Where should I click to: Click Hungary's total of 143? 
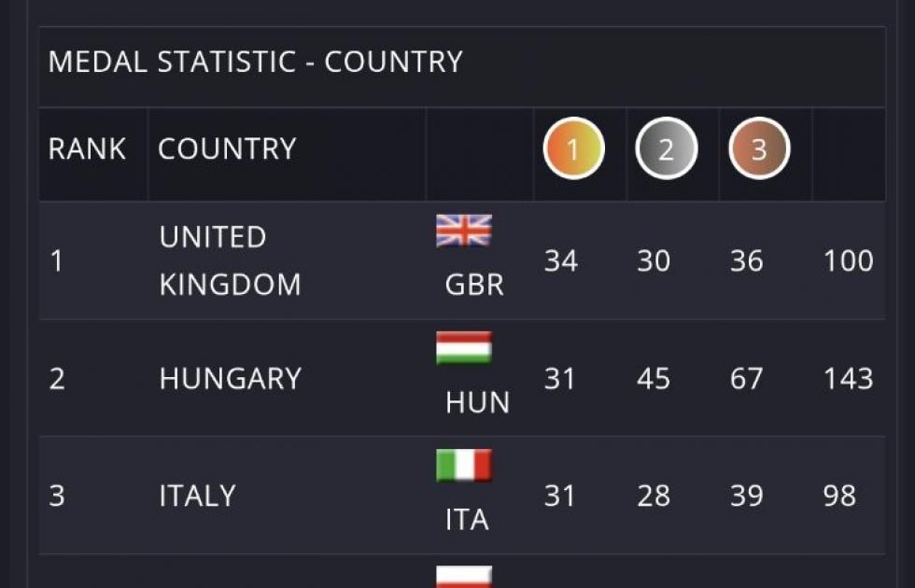848,379
